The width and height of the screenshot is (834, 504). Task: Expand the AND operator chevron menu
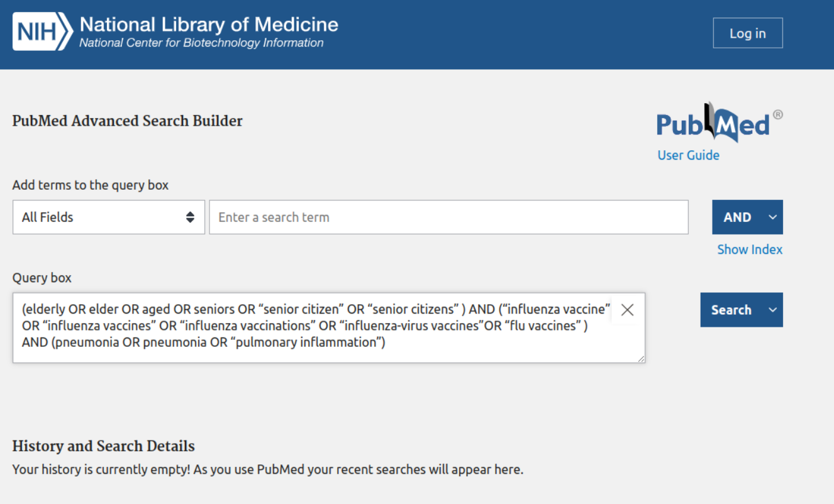pos(772,217)
